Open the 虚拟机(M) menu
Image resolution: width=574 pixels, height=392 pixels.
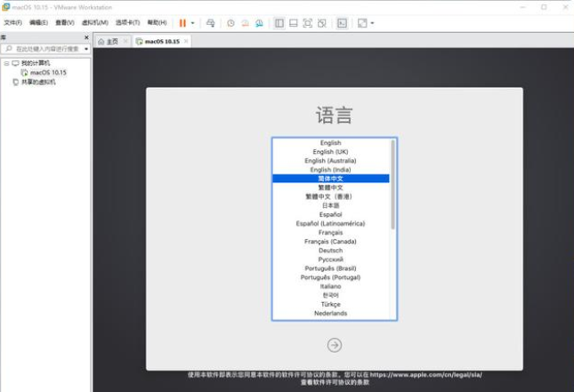pyautogui.click(x=95, y=23)
